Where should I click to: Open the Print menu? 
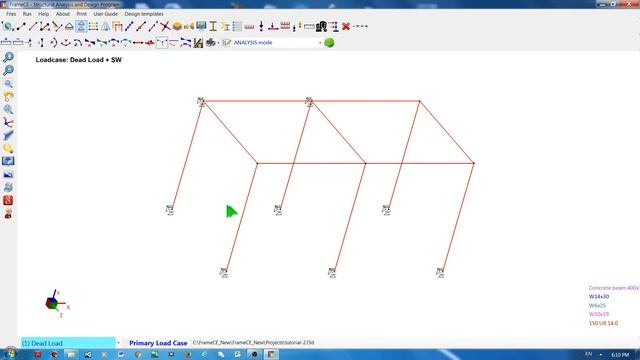(81, 14)
